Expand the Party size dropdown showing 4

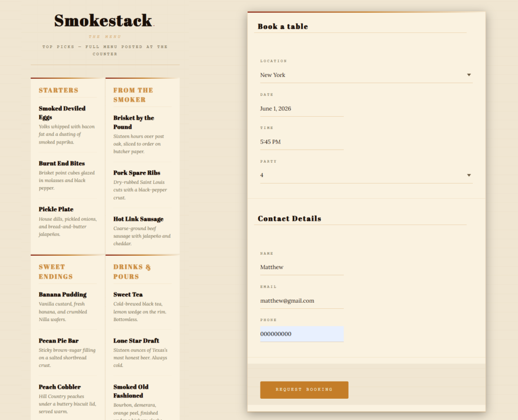click(x=366, y=175)
